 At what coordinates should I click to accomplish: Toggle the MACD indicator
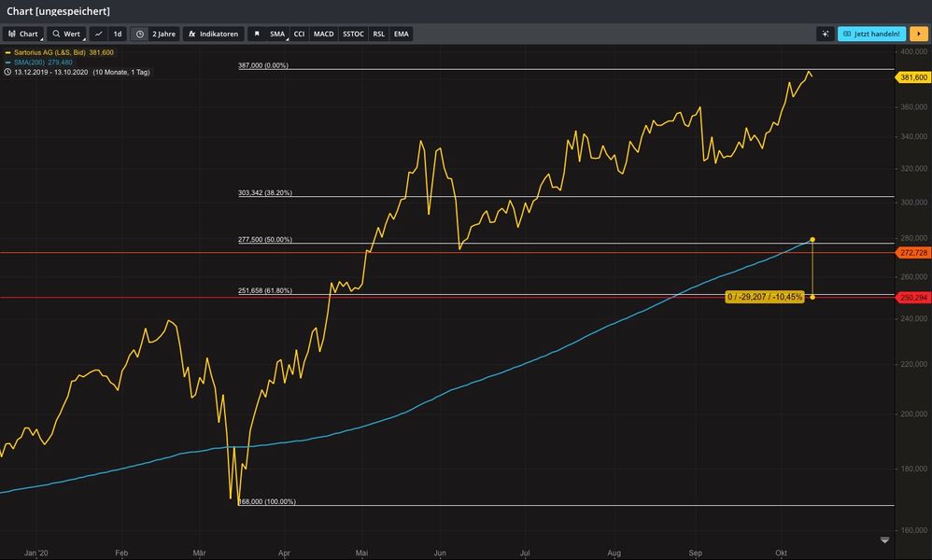pos(323,34)
